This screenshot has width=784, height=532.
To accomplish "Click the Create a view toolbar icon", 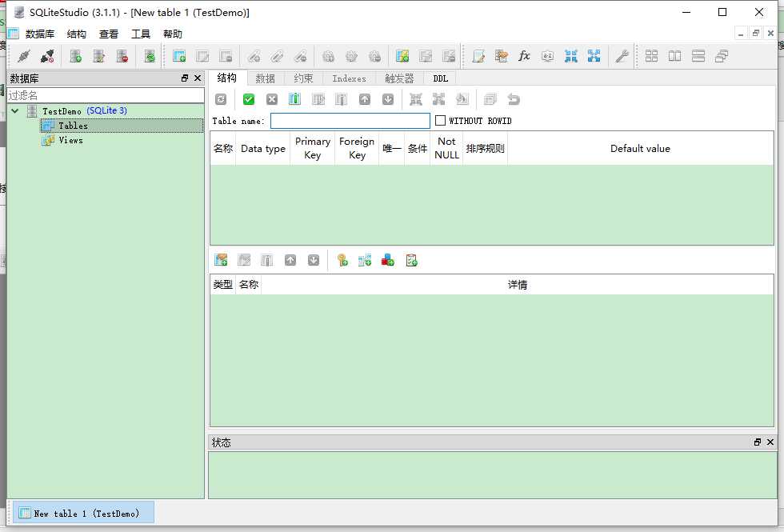I will (x=402, y=56).
